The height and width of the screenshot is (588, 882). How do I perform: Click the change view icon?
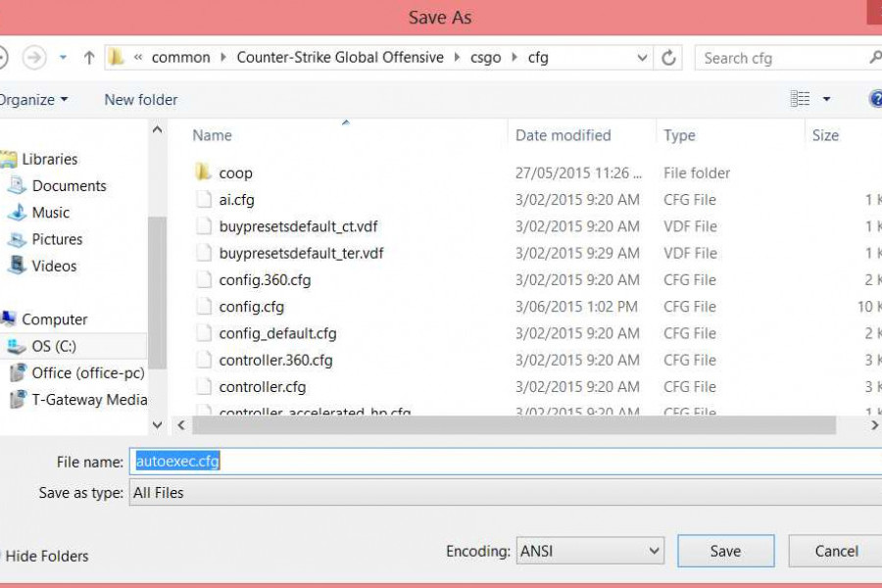tap(801, 99)
